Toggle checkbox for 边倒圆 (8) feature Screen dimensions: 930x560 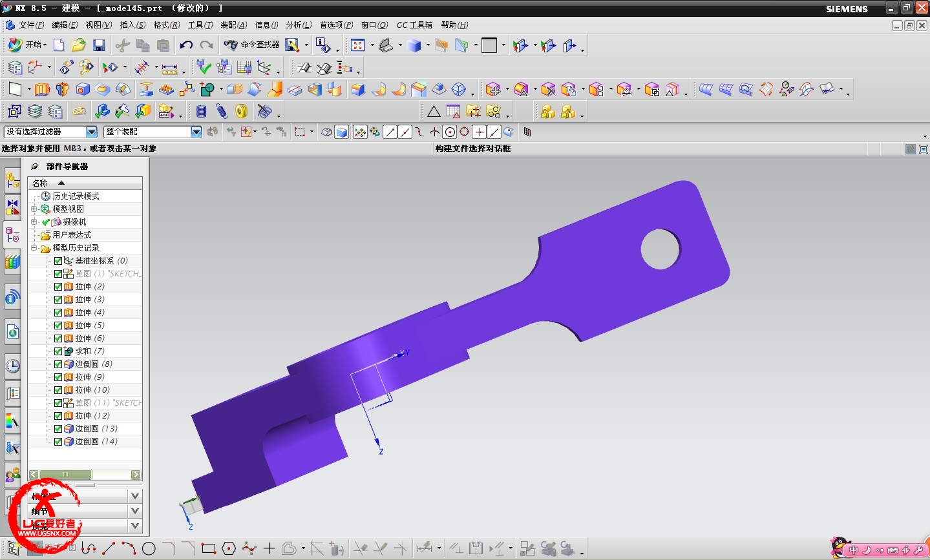pyautogui.click(x=58, y=364)
